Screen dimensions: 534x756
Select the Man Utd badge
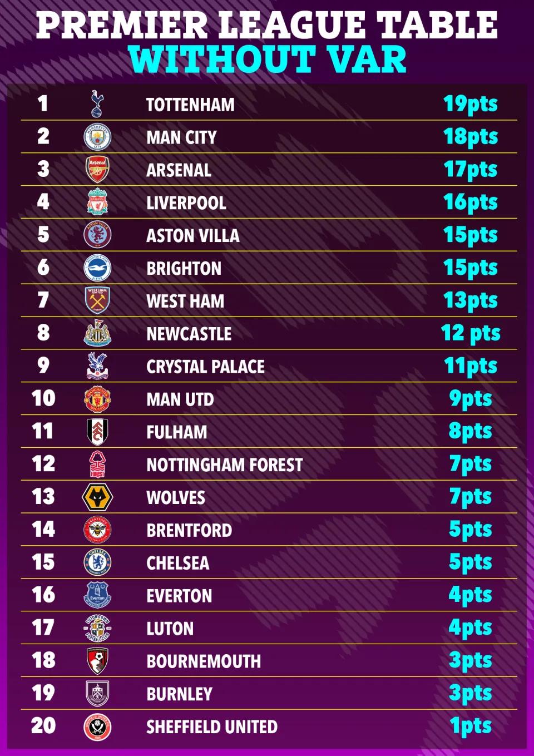[97, 399]
